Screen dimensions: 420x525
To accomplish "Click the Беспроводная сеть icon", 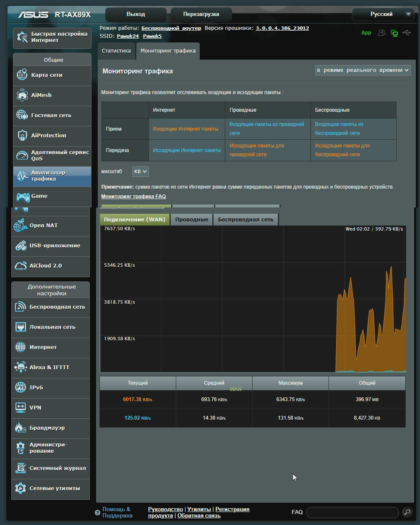I will [x=20, y=307].
